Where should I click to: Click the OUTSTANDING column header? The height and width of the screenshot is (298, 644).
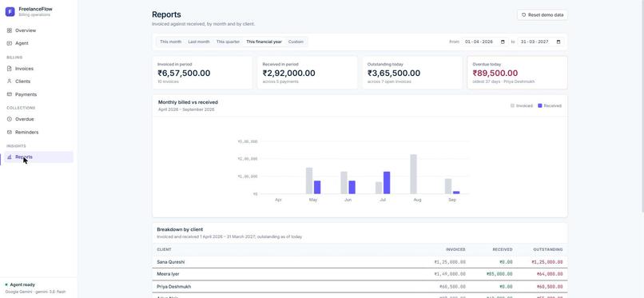[548, 249]
